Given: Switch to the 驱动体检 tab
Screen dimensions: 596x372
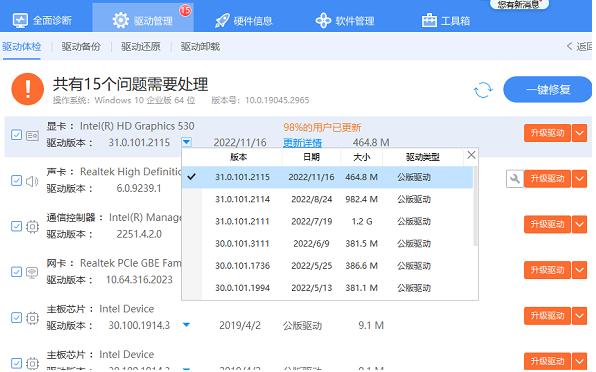Looking at the screenshot, I should (x=22, y=47).
